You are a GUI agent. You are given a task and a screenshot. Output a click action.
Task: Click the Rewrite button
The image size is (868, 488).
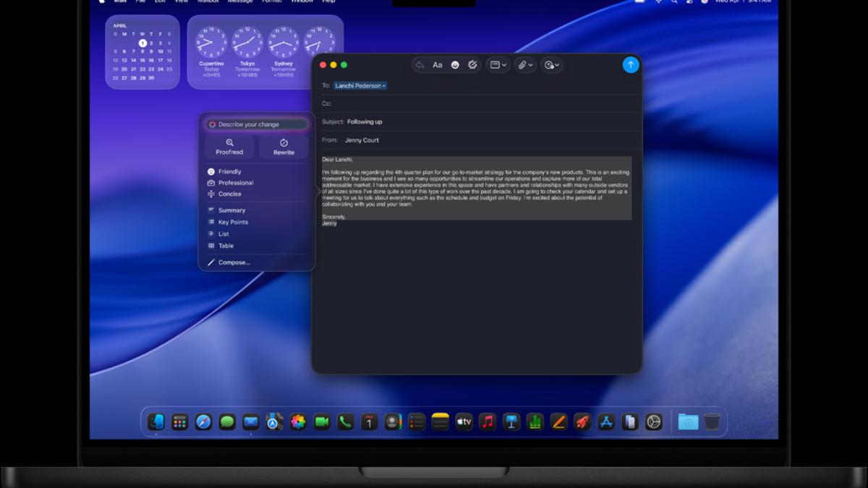[x=284, y=147]
